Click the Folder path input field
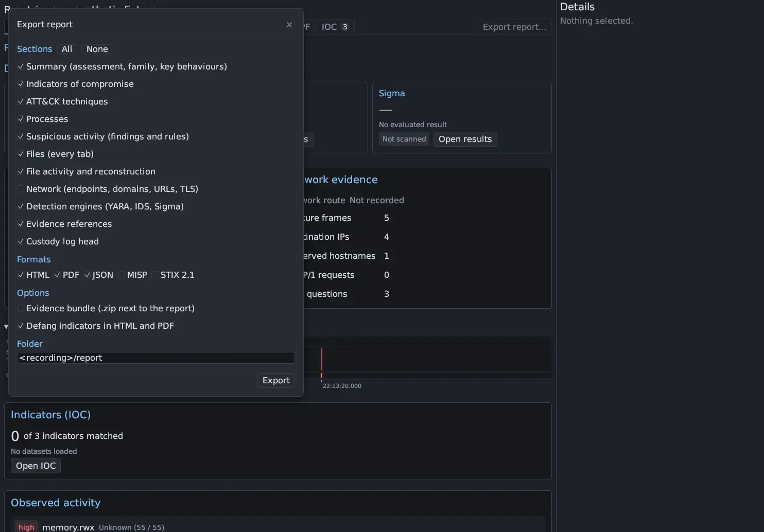Image resolution: width=764 pixels, height=532 pixels. [x=156, y=358]
